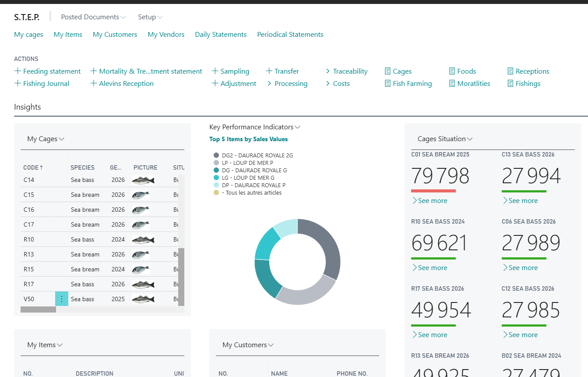This screenshot has width=588, height=377.
Task: Click the sea bass picture in row C14
Action: 143,180
